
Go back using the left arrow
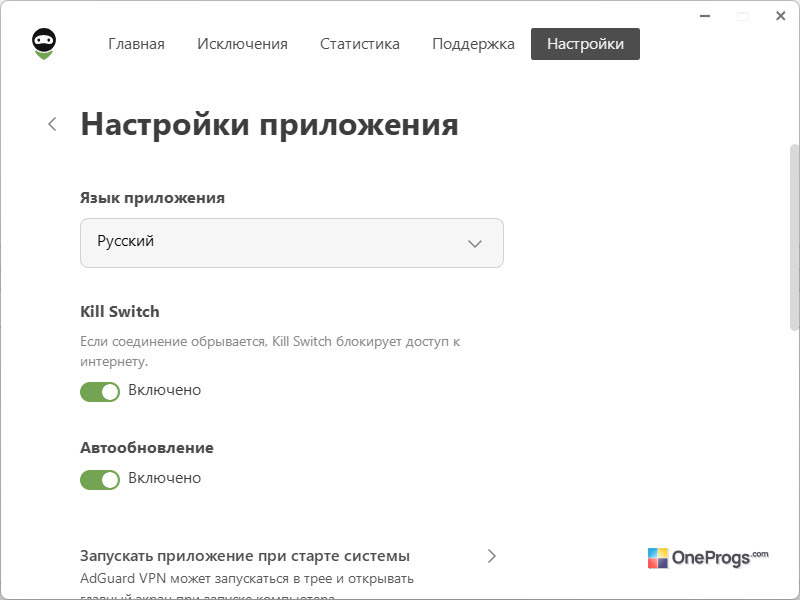point(52,124)
